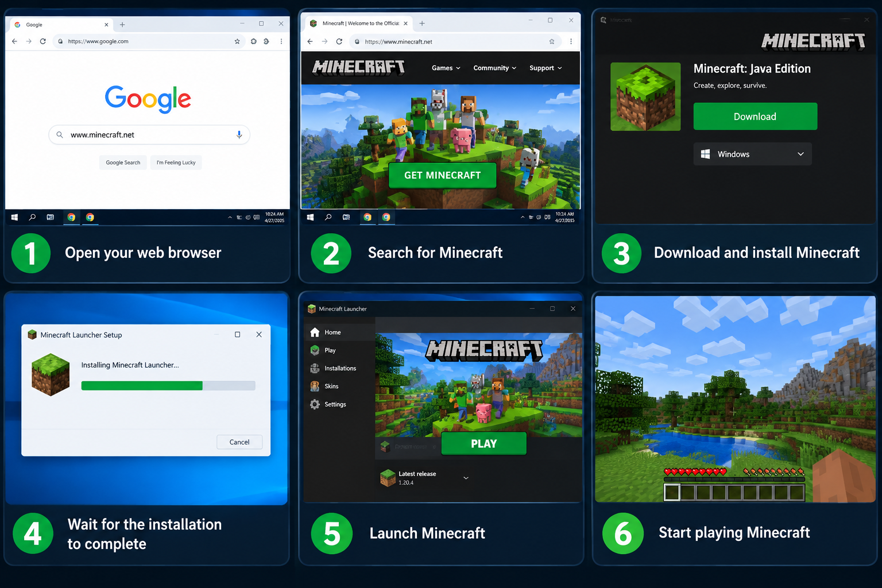Click the red hearts health bar in the game
The image size is (882, 588).
click(695, 472)
